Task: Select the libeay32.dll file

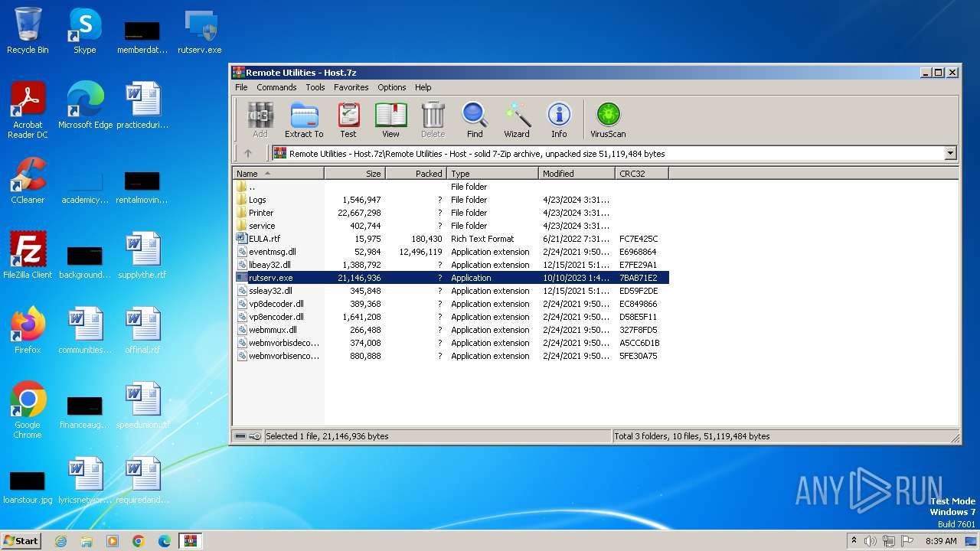Action: pyautogui.click(x=450, y=265)
